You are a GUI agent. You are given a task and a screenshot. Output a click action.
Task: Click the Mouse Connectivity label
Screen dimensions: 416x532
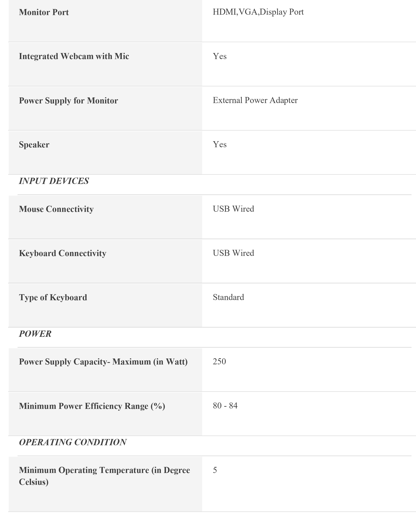56,209
